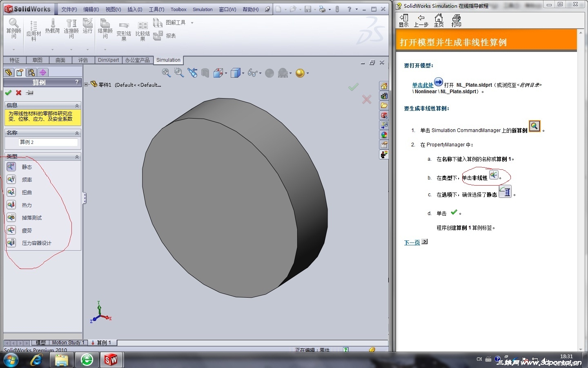
Task: Click the Report (报表) icon in ribbon
Action: pyautogui.click(x=158, y=36)
